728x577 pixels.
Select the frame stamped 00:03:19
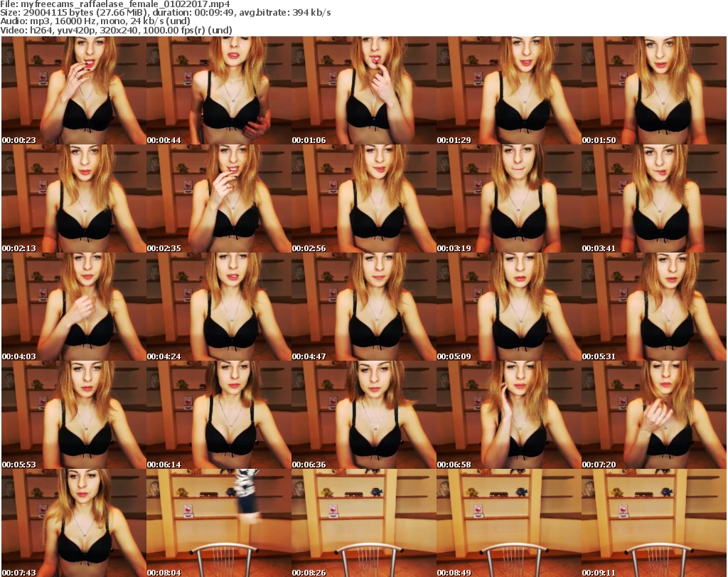click(x=509, y=198)
